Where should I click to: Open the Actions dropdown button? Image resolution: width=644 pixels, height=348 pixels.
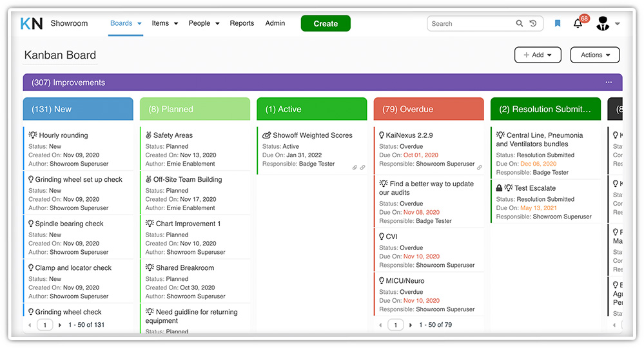point(594,55)
